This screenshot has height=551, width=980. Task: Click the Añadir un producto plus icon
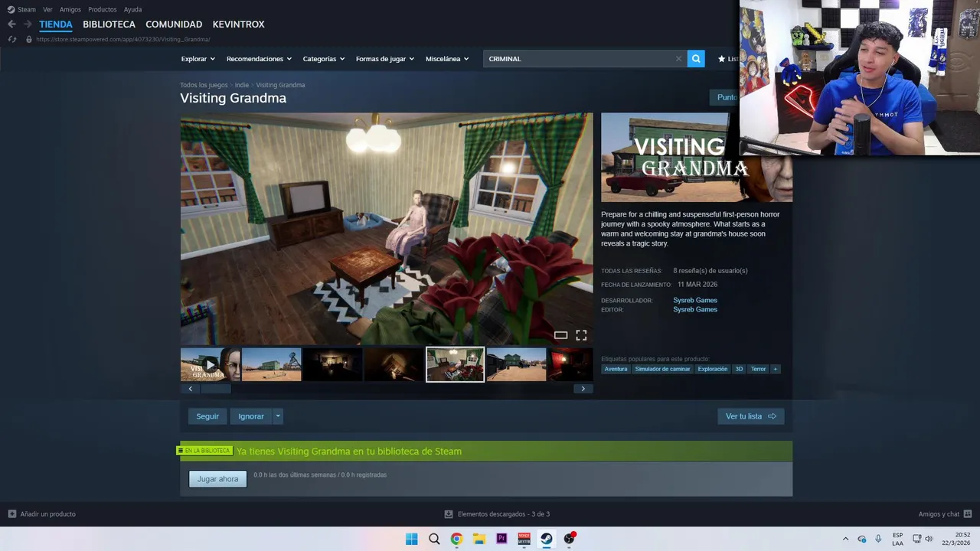[11, 514]
